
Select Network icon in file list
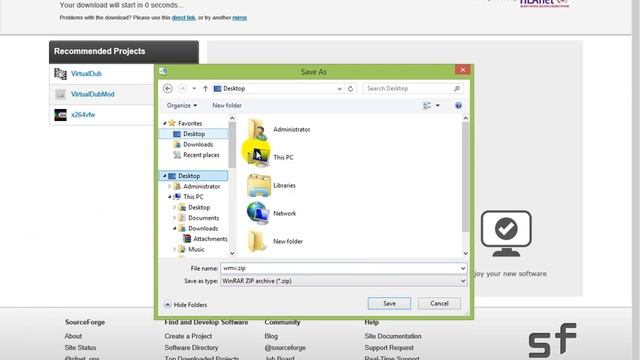click(x=258, y=213)
